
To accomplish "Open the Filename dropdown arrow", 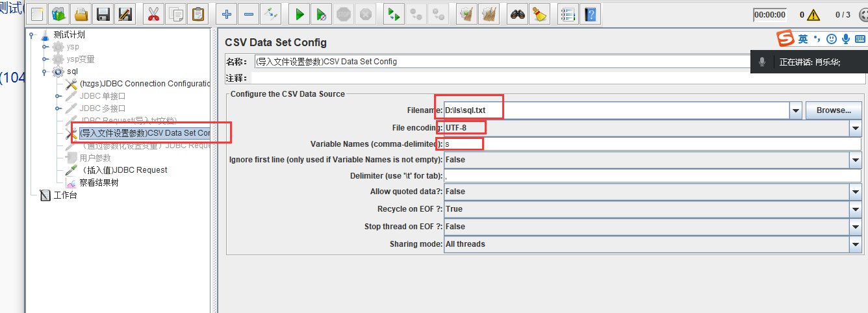I will [796, 110].
